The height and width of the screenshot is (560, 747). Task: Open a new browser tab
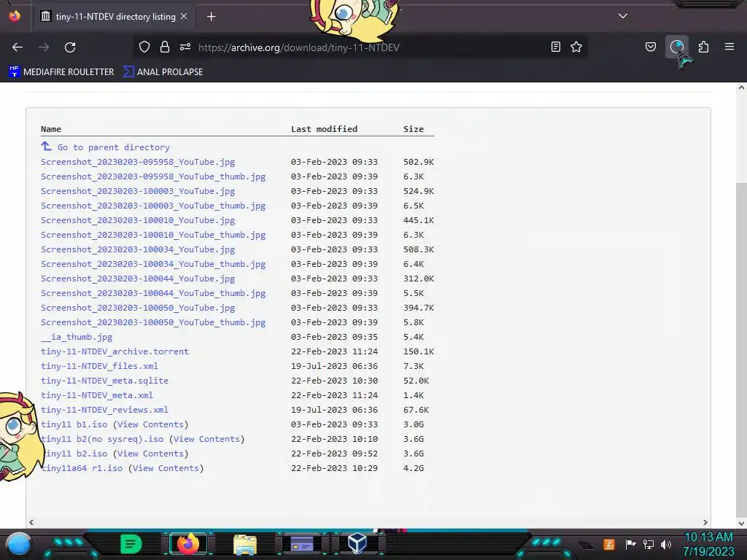coord(211,17)
